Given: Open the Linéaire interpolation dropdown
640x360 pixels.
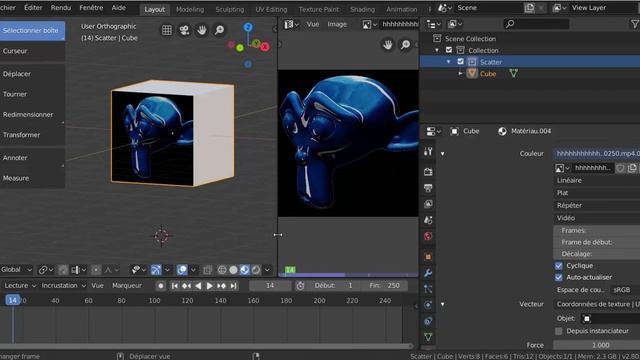Looking at the screenshot, I should coord(597,180).
